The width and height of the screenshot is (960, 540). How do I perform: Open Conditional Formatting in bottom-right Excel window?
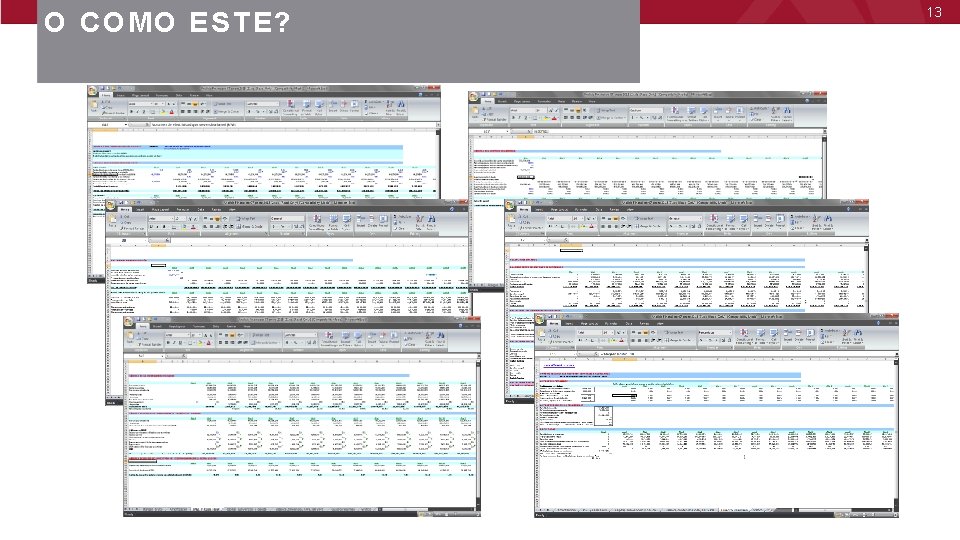pos(744,336)
